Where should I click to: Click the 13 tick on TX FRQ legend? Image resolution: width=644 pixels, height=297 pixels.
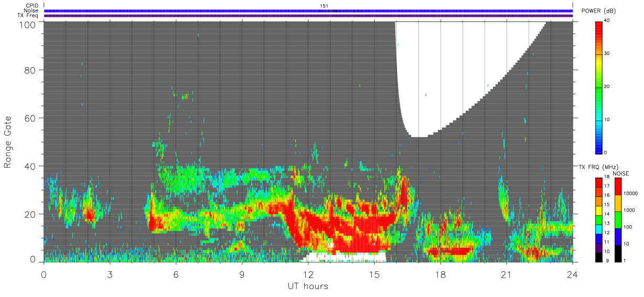pyautogui.click(x=607, y=223)
